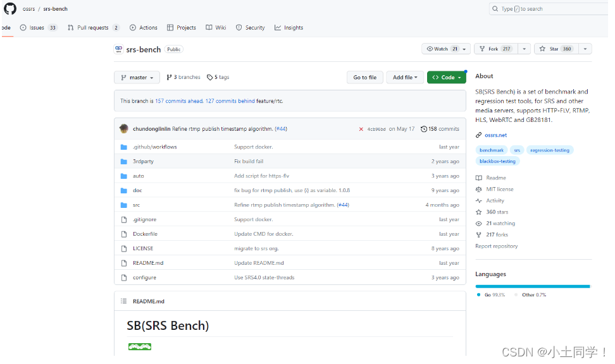Expand the Fork options dropdown arrow
Screen dimensions: 615x364
(x=524, y=49)
